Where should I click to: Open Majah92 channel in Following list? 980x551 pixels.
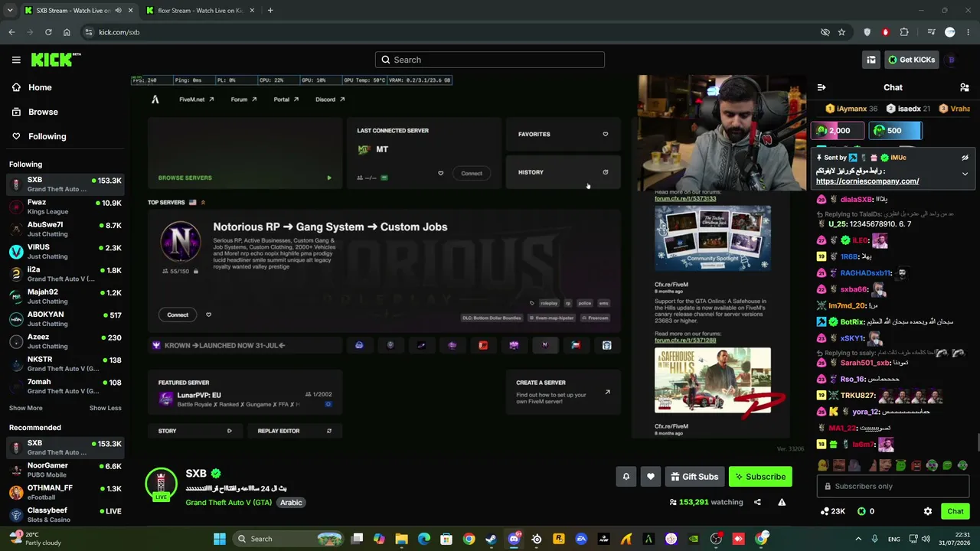[x=65, y=296]
